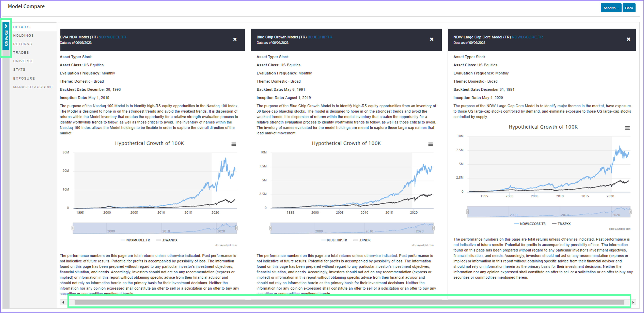The image size is (644, 313).
Task: Toggle TR.SPXX series in legend
Action: pos(561,224)
